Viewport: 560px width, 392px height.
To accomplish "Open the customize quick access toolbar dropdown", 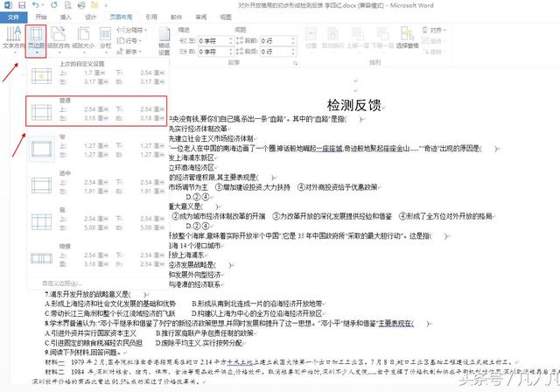I will tap(106, 5).
